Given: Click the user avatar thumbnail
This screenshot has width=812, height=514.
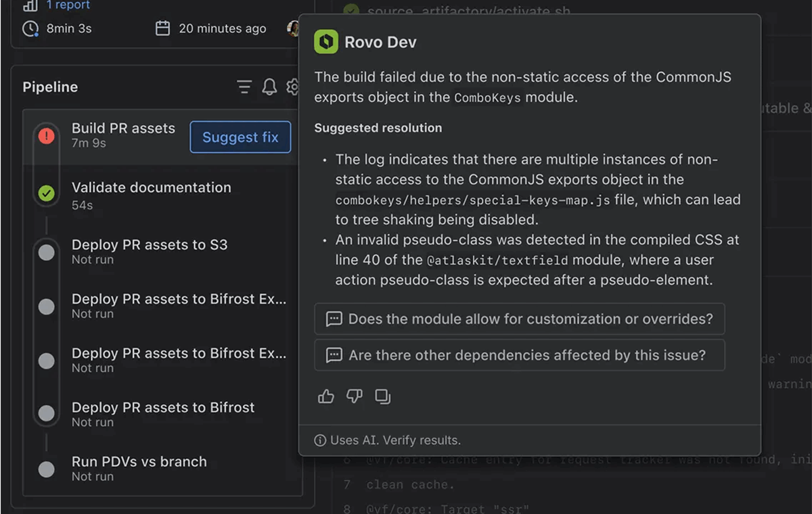Looking at the screenshot, I should pos(293,28).
